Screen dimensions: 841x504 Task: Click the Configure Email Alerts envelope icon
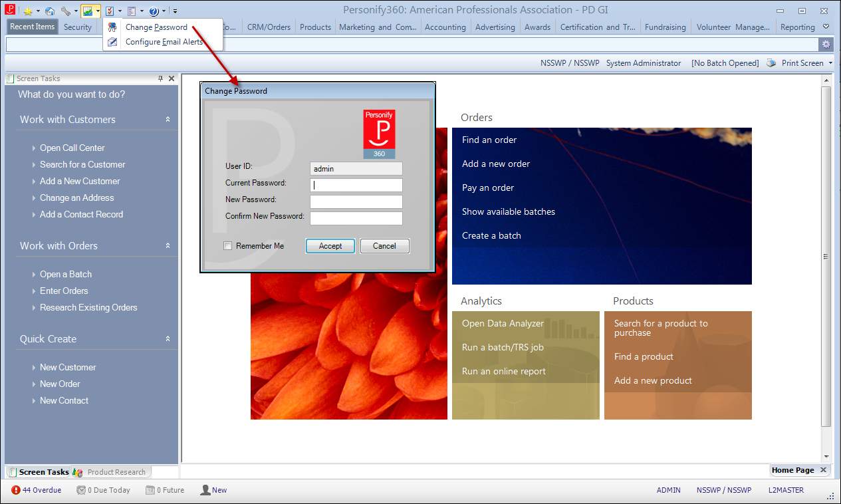[x=113, y=42]
